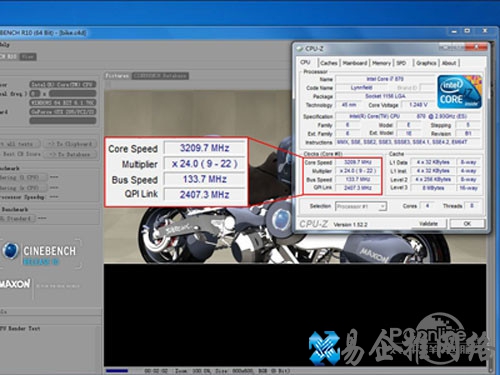Viewport: 500px width, 375px height.
Task: Click the To Database button in Cinebench
Action: (x=70, y=154)
